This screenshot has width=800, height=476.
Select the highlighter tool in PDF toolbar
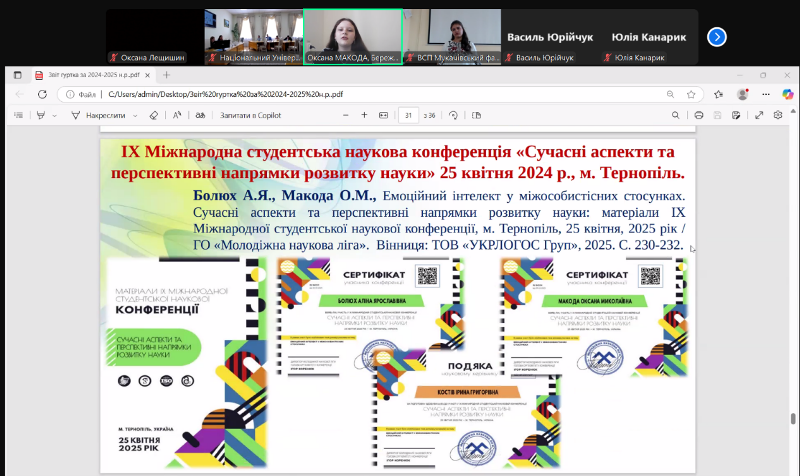tap(38, 115)
